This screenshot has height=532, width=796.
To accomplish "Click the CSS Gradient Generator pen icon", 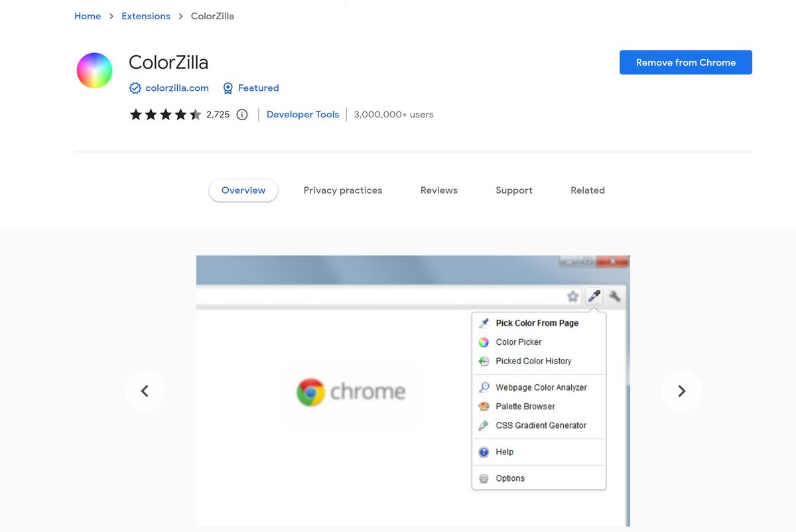I will pos(484,425).
